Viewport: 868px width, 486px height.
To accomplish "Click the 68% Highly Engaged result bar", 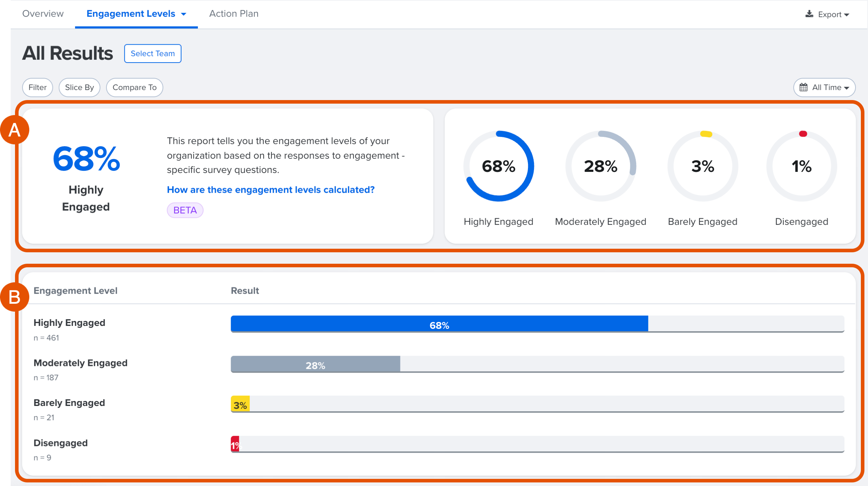I will (439, 324).
